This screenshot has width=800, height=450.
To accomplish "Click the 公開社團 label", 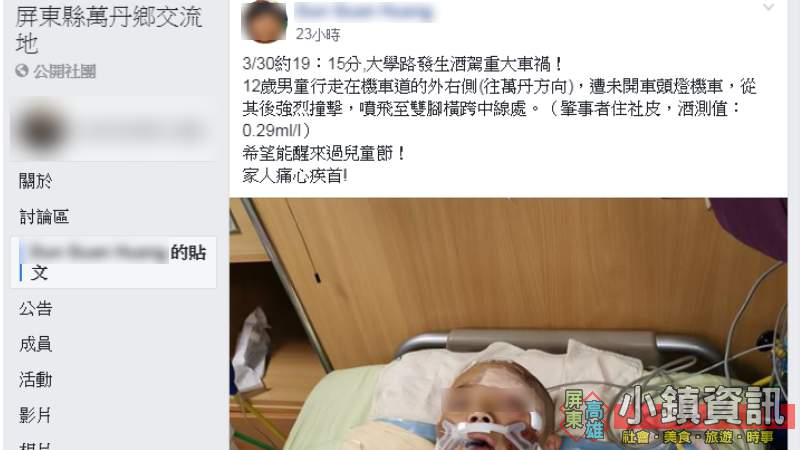I will coord(65,71).
